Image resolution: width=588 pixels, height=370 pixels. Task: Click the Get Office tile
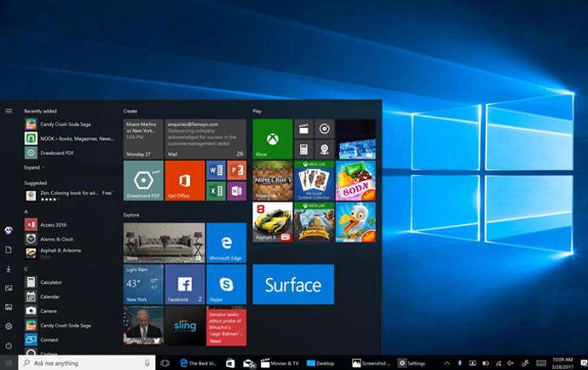(x=185, y=181)
